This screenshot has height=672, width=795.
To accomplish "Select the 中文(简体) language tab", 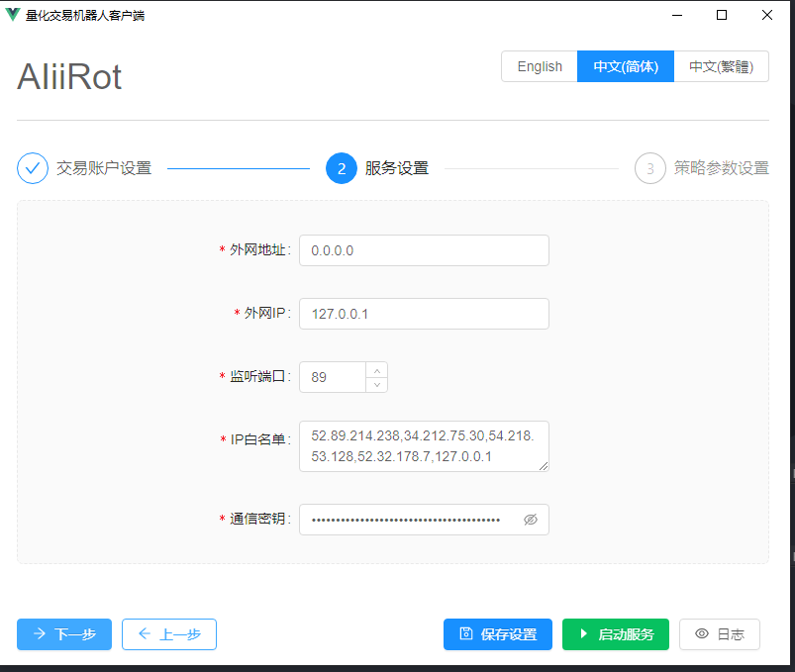I will coord(625,66).
